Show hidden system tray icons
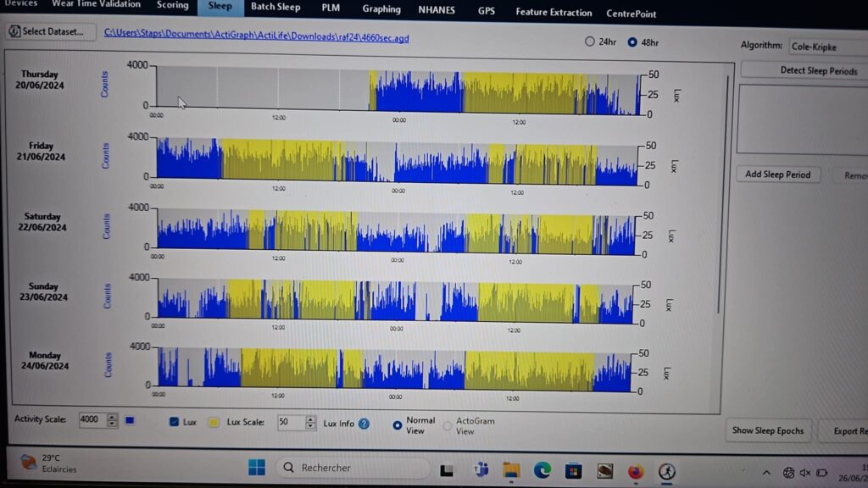The image size is (868, 488). 766,472
